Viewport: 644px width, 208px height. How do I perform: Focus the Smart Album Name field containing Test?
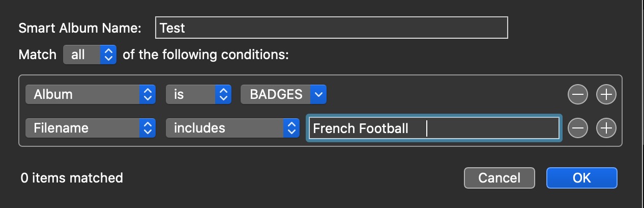point(331,28)
